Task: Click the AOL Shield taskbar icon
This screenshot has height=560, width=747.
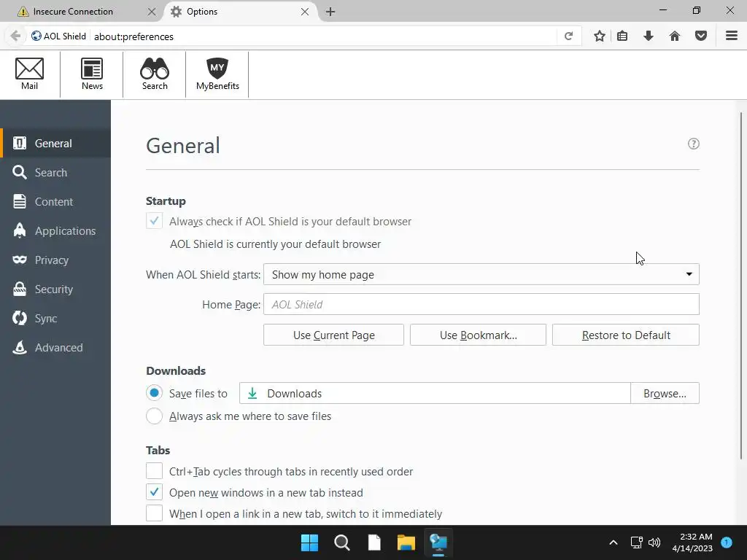Action: [438, 542]
